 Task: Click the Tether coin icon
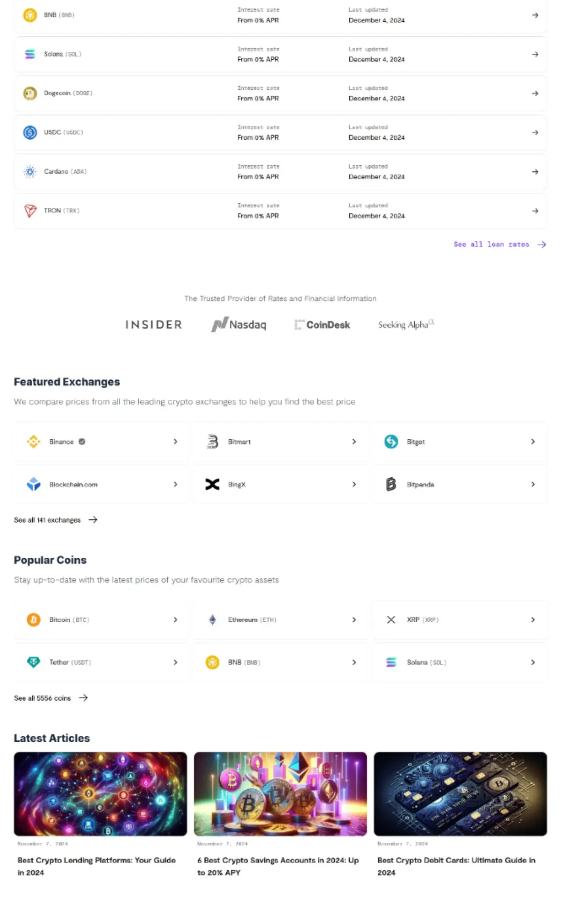34,662
